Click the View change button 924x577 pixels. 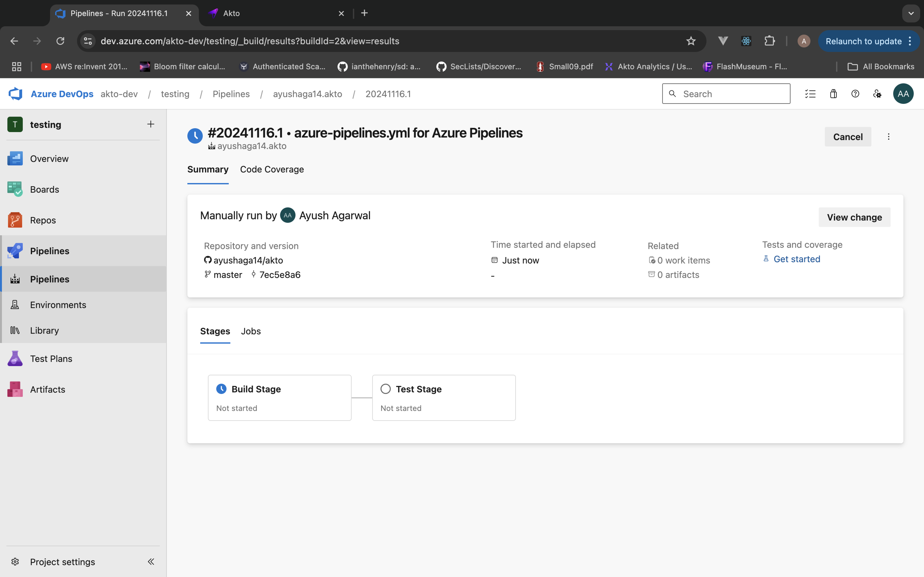click(854, 217)
